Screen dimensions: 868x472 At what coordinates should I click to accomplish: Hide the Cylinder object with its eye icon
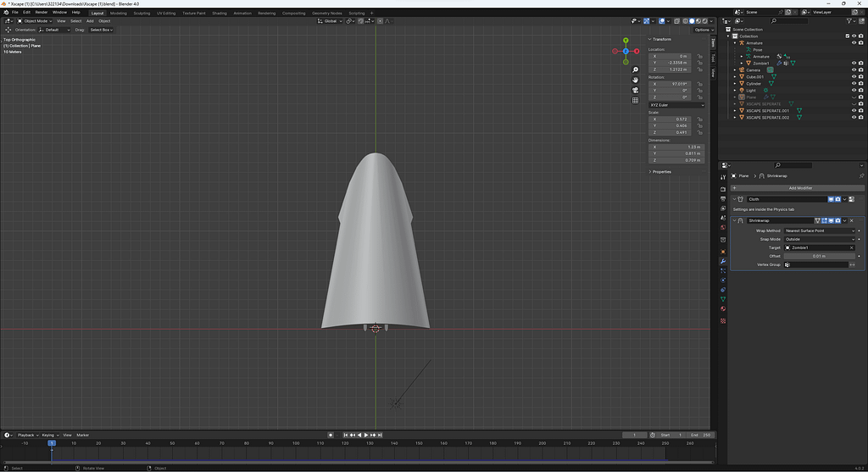point(853,84)
